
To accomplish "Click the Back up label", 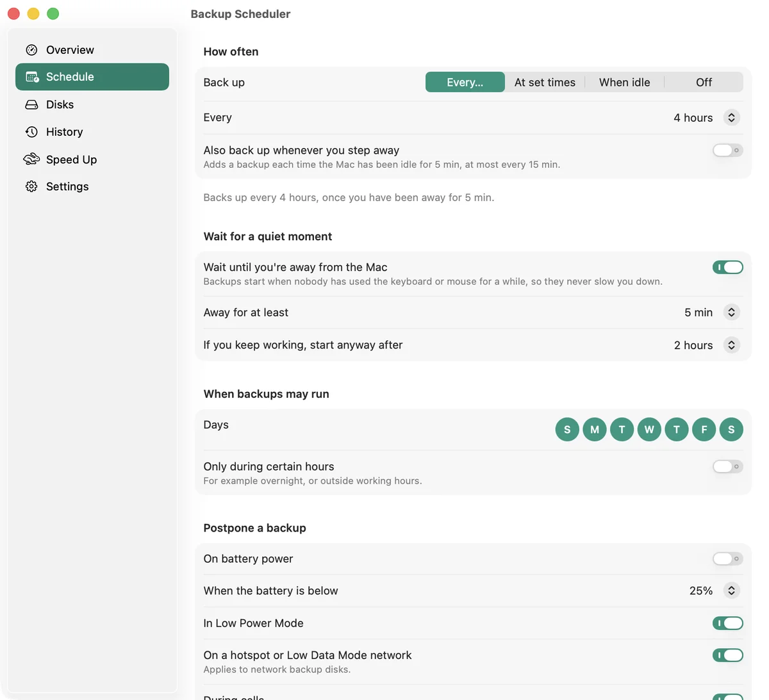I will 224,83.
